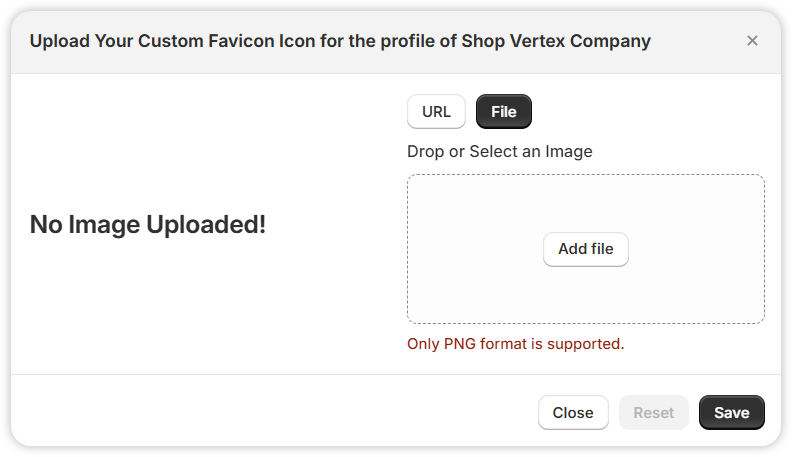Click the 'No Image Uploaded!' placeholder text
This screenshot has width=792, height=457.
coord(147,224)
